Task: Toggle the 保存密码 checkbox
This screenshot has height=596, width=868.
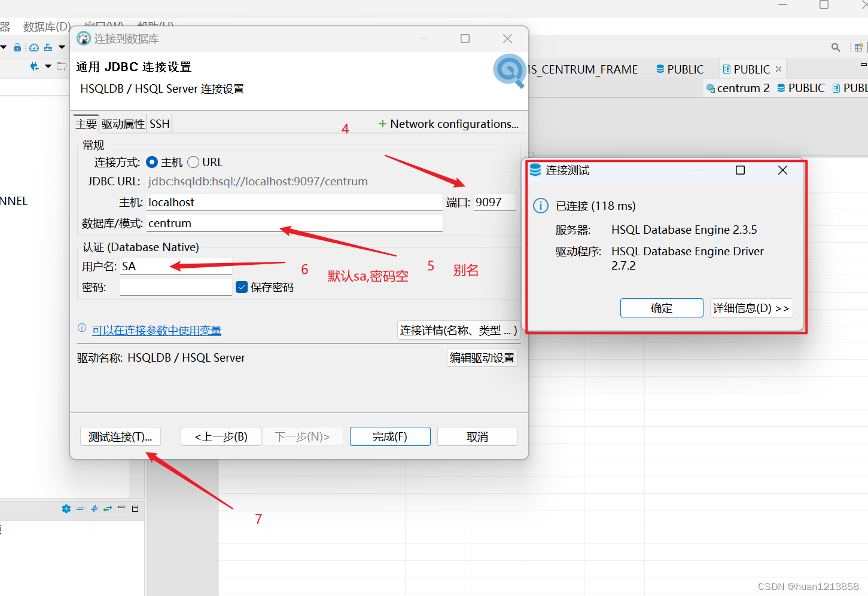Action: [242, 287]
